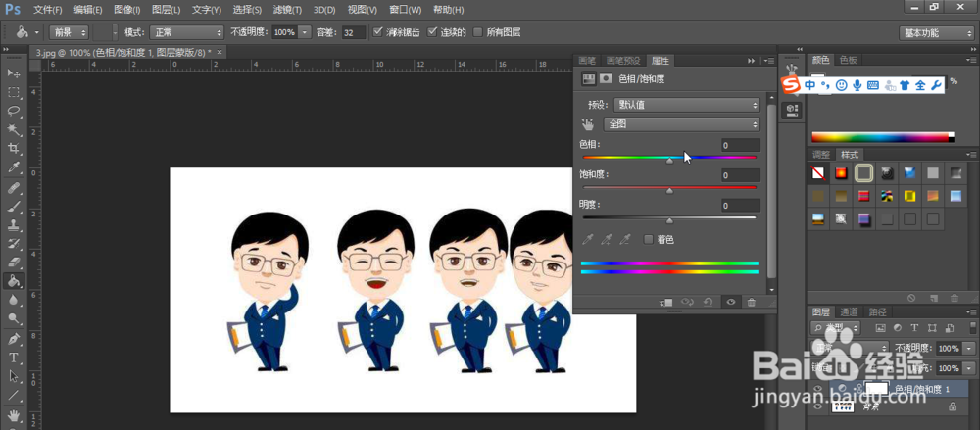Screen dimensions: 980x430
Task: Select the Dodge tool
Action: coord(14,318)
